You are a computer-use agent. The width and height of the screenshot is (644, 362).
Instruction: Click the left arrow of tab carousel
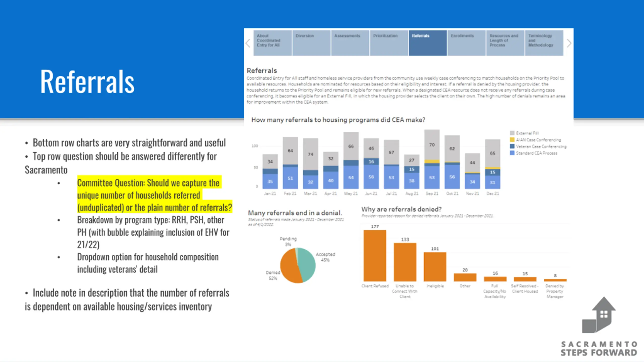pyautogui.click(x=248, y=43)
